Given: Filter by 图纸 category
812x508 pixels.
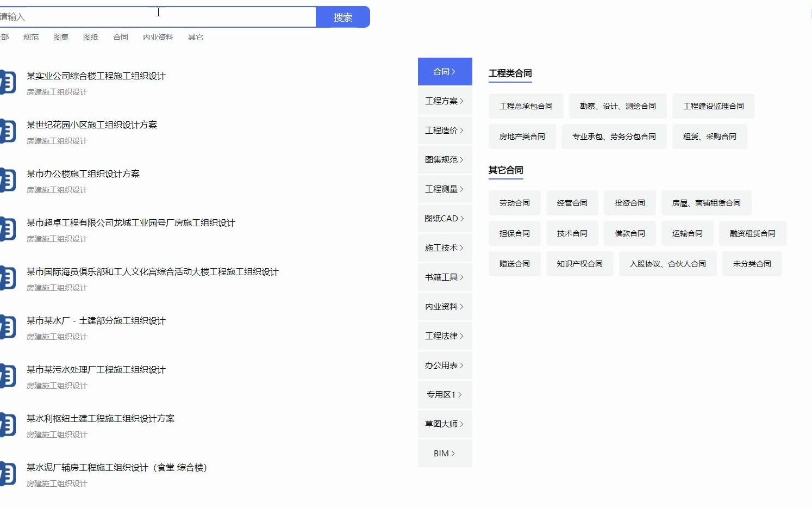Looking at the screenshot, I should pyautogui.click(x=91, y=37).
